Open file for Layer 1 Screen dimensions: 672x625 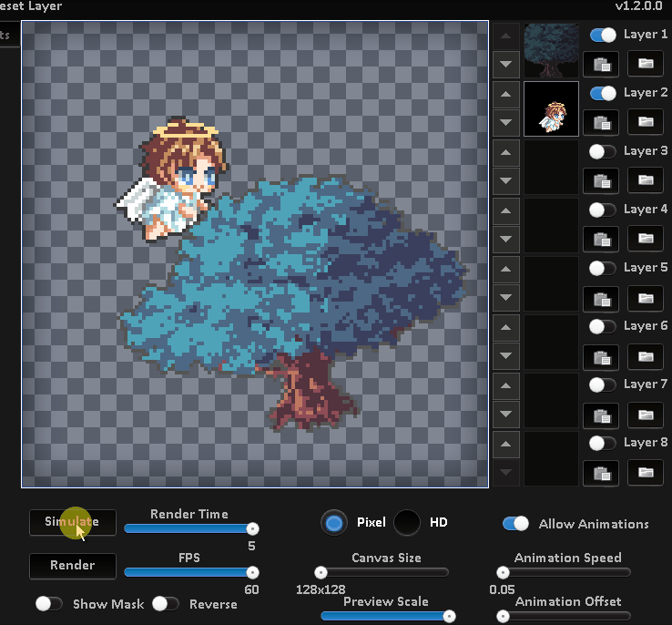(646, 65)
